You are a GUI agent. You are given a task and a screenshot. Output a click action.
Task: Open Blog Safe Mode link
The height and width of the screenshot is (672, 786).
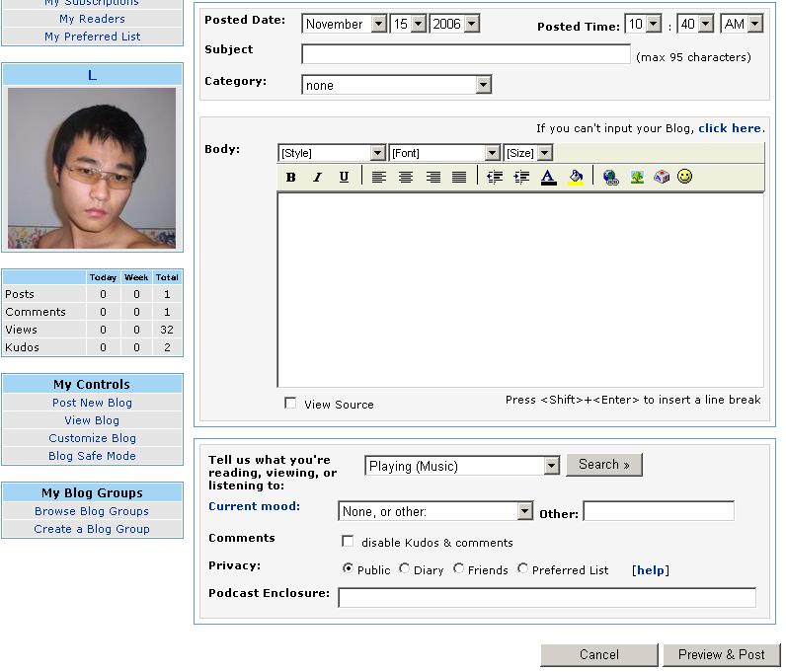(92, 456)
